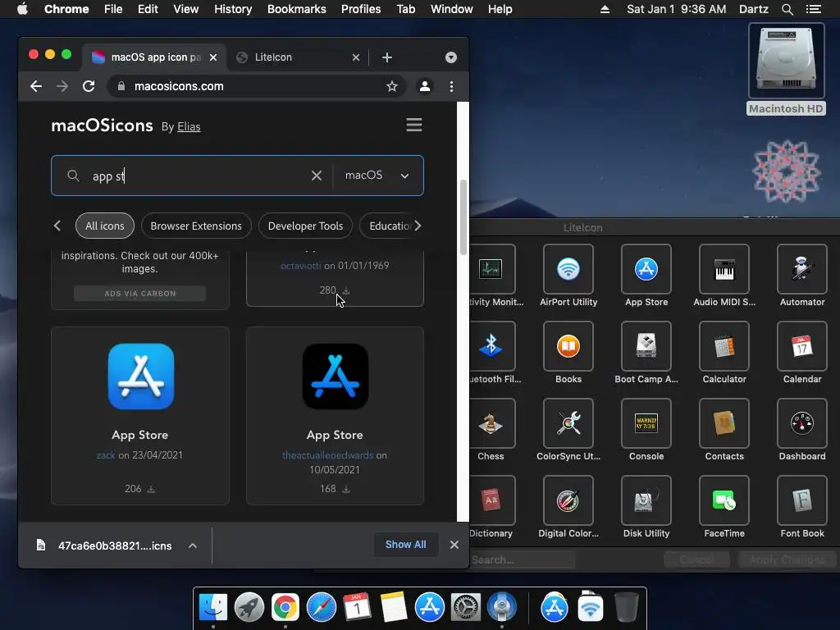This screenshot has width=840, height=630.
Task: Close the downloads bar
Action: coord(454,545)
